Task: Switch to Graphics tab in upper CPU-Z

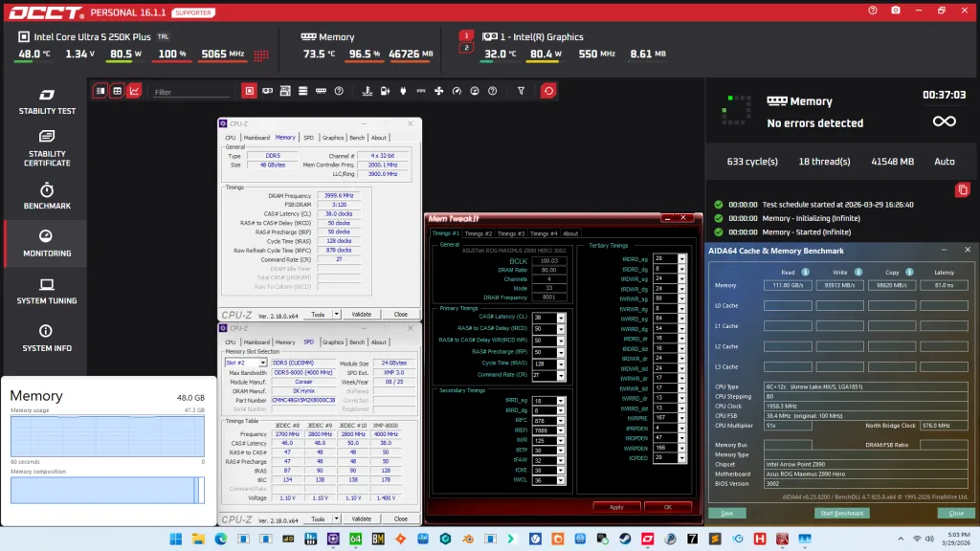Action: click(332, 138)
